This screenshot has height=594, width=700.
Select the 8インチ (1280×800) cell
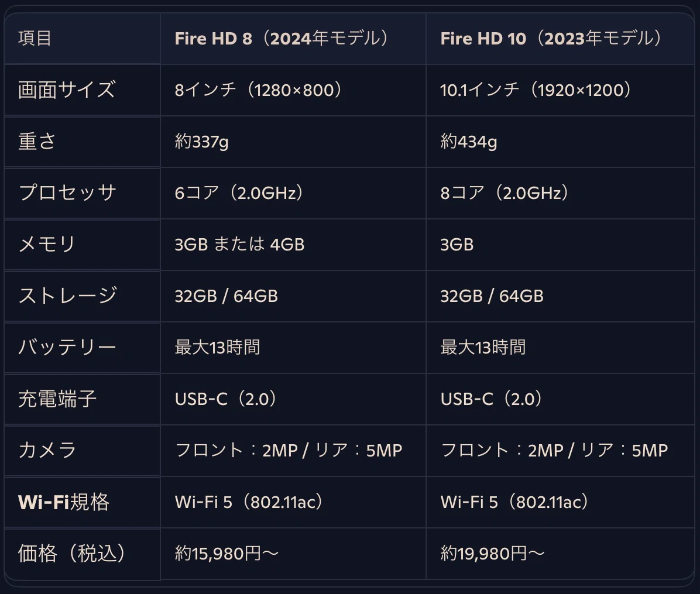click(293, 90)
